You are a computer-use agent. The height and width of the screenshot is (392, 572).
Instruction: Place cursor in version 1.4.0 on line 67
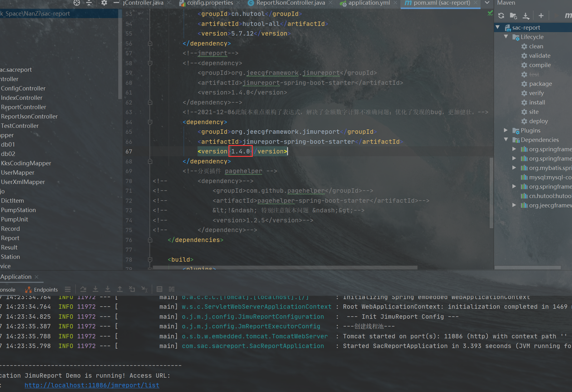pos(240,151)
